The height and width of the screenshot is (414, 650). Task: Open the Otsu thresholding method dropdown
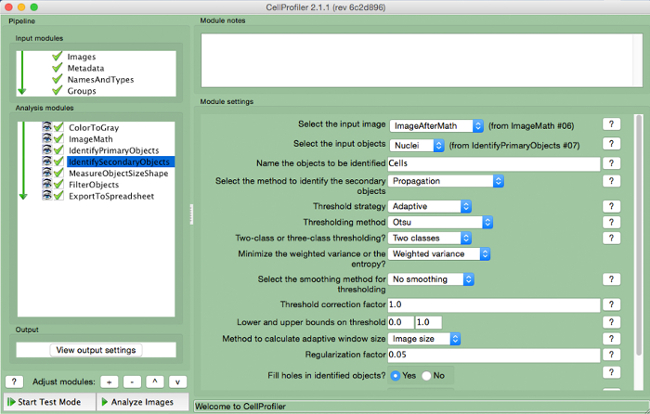(x=440, y=222)
